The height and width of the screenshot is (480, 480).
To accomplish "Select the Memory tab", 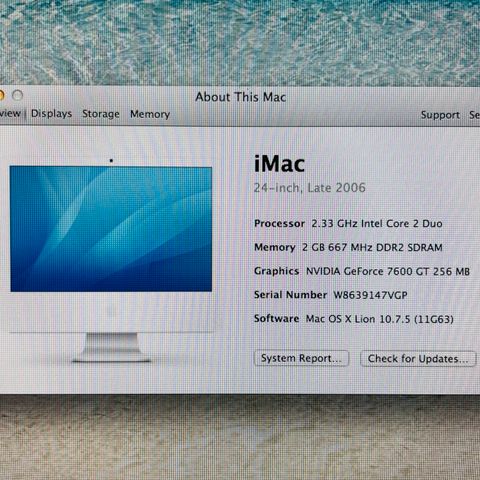I will (x=150, y=114).
